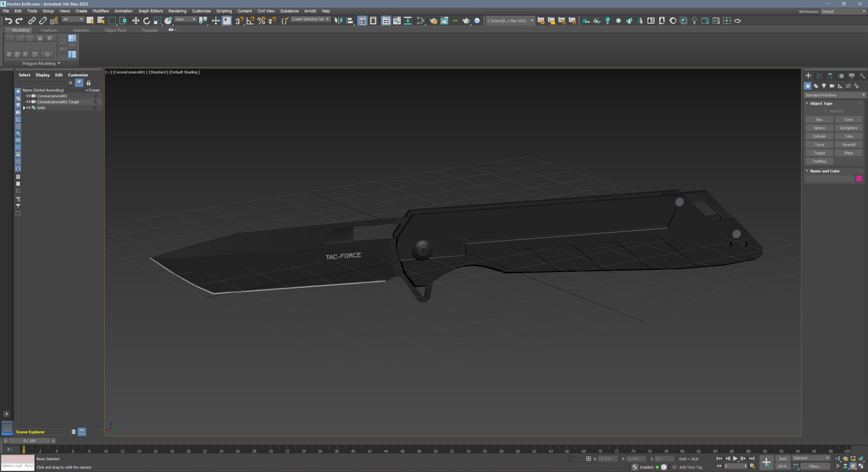Clear the Scene Explorer search filter
The height and width of the screenshot is (472, 868).
(x=71, y=82)
